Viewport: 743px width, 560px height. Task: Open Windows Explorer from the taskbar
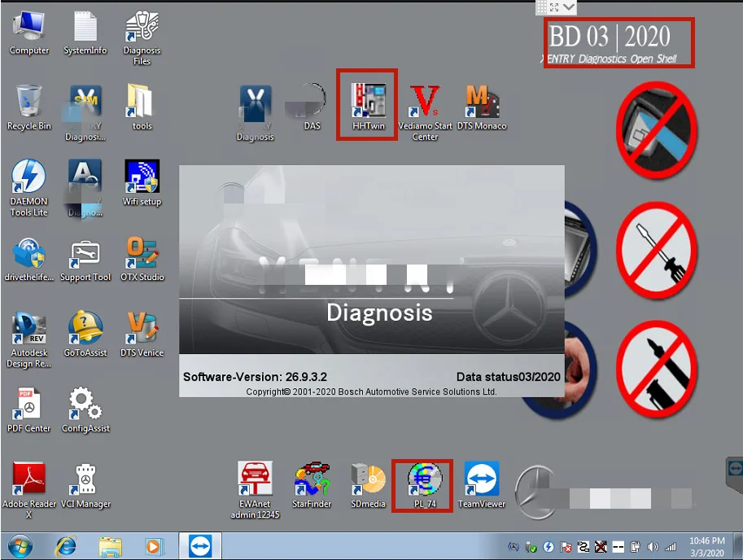110,546
